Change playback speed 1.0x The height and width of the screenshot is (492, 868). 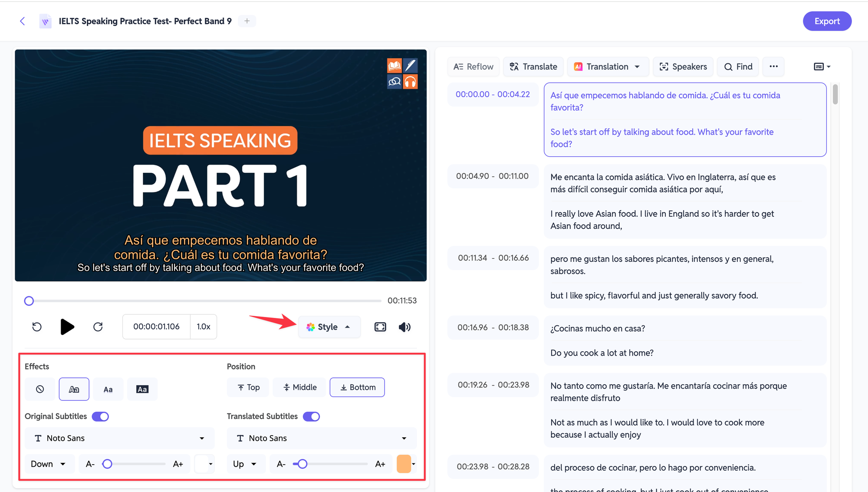[x=204, y=327]
